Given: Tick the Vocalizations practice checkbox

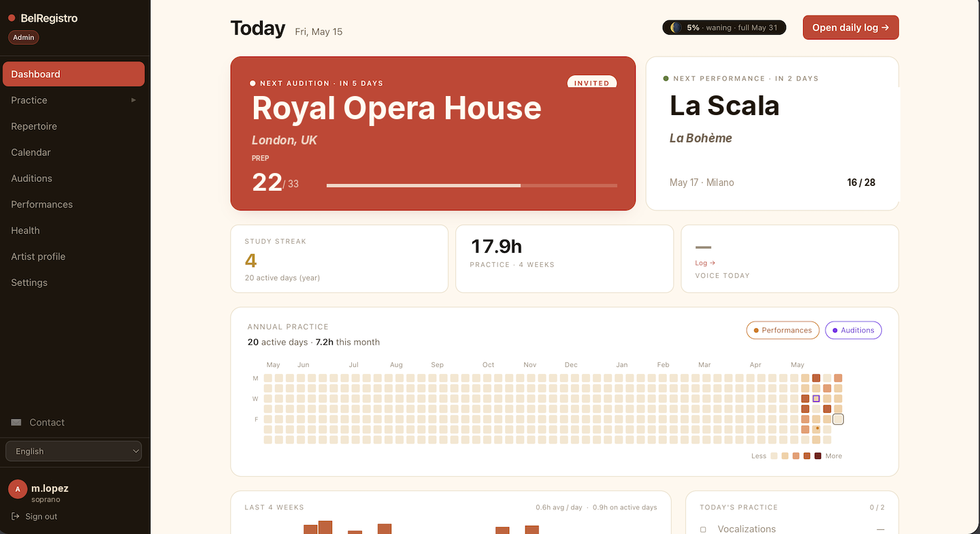Looking at the screenshot, I should 703,529.
